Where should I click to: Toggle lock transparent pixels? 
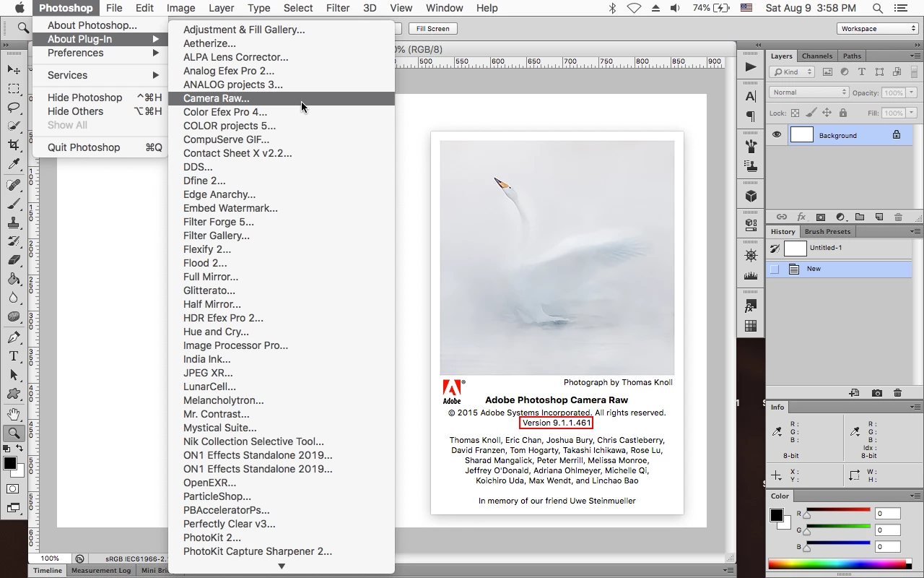click(x=795, y=113)
